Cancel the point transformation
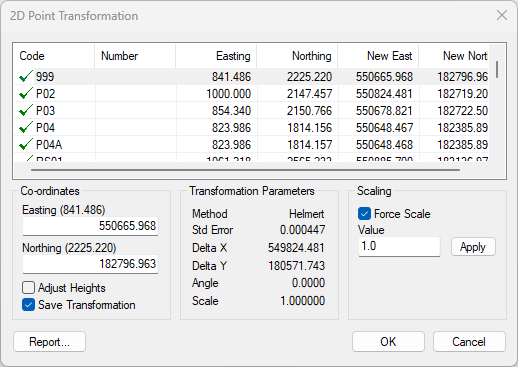518x367 pixels. pyautogui.click(x=469, y=342)
